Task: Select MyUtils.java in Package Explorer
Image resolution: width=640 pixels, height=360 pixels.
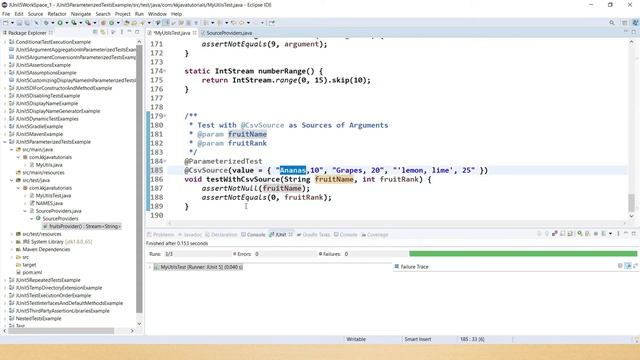Action: click(49, 165)
